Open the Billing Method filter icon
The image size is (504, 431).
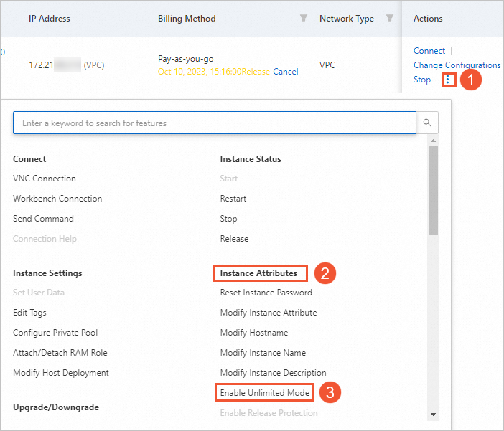tap(303, 18)
